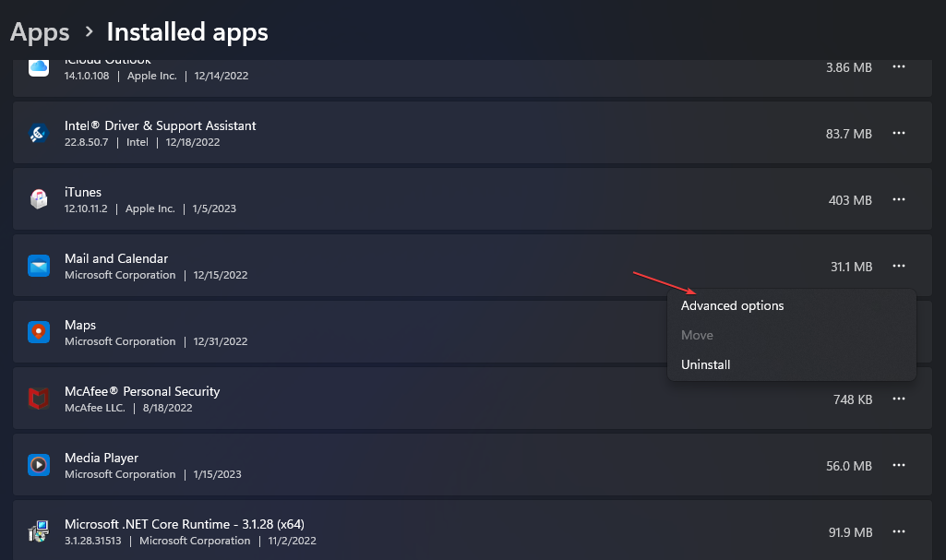Image resolution: width=946 pixels, height=560 pixels.
Task: Open more options for Microsoft .NET Core Runtime
Action: tap(898, 532)
